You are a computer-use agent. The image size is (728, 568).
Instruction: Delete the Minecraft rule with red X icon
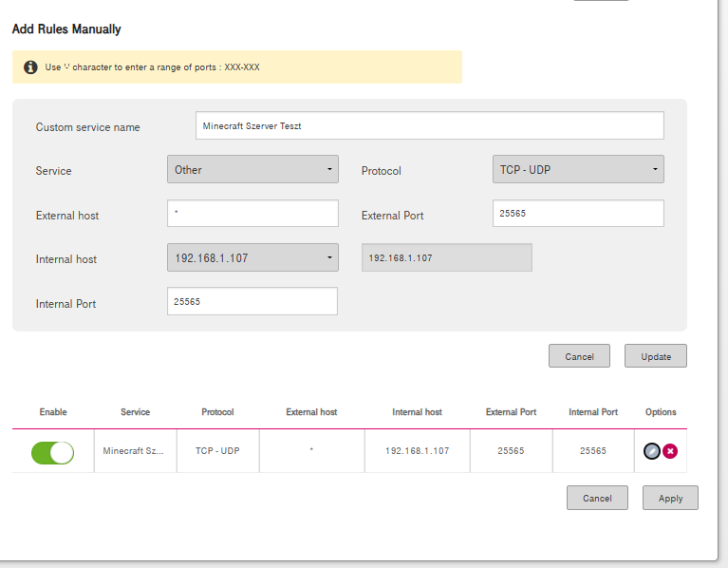pyautogui.click(x=670, y=451)
